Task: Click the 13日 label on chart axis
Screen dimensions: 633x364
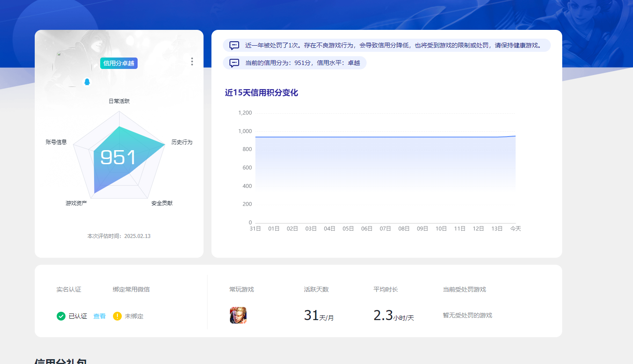Action: [497, 229]
